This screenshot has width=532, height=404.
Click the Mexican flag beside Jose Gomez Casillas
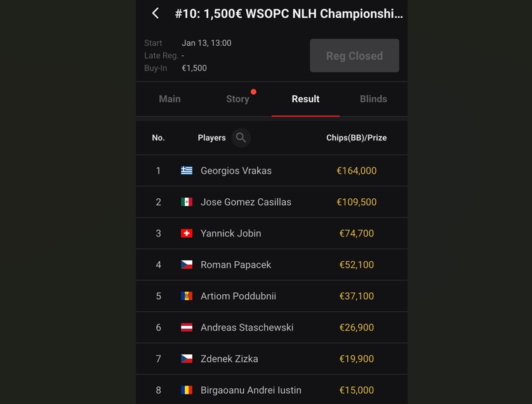pyautogui.click(x=185, y=201)
